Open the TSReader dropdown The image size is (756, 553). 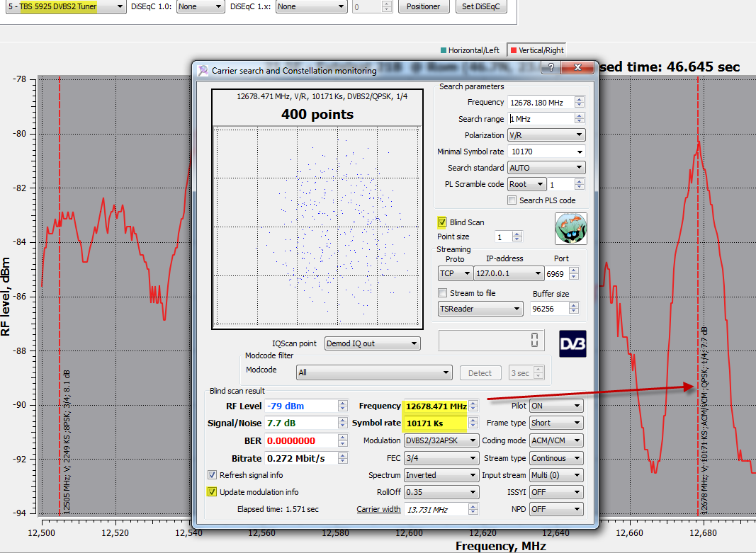pyautogui.click(x=480, y=309)
